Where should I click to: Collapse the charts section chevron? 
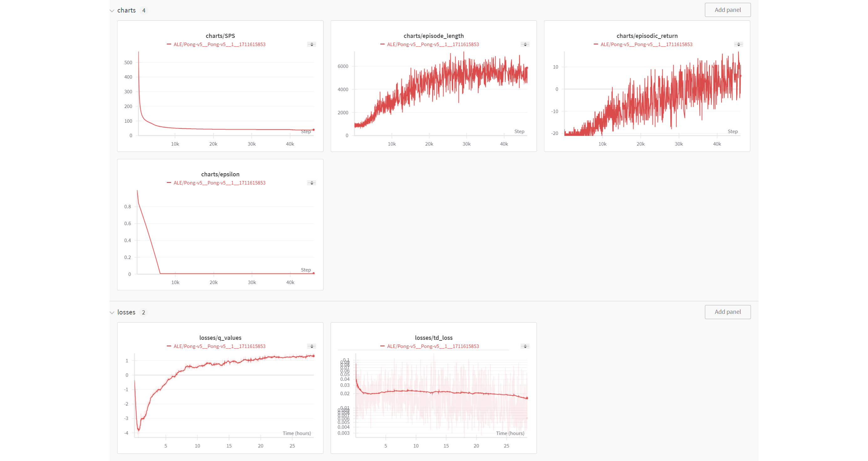click(x=112, y=11)
